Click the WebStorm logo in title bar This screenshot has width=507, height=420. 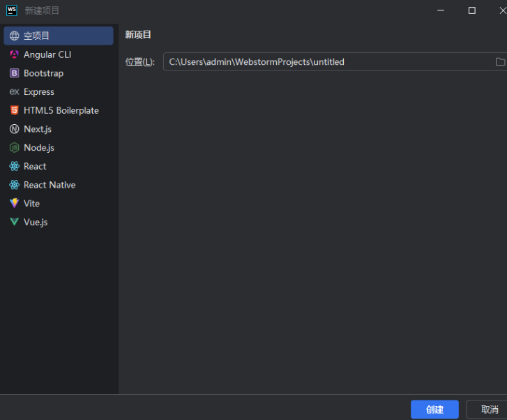coord(12,10)
